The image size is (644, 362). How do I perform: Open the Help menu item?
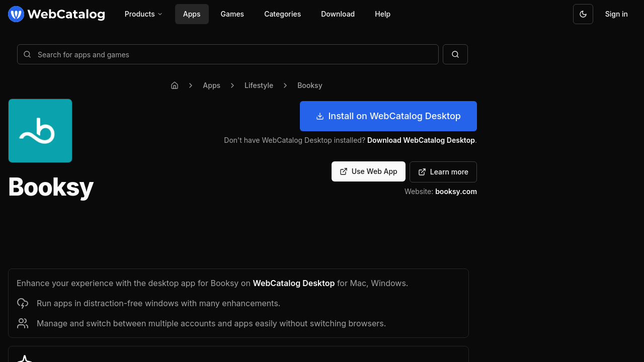(382, 14)
